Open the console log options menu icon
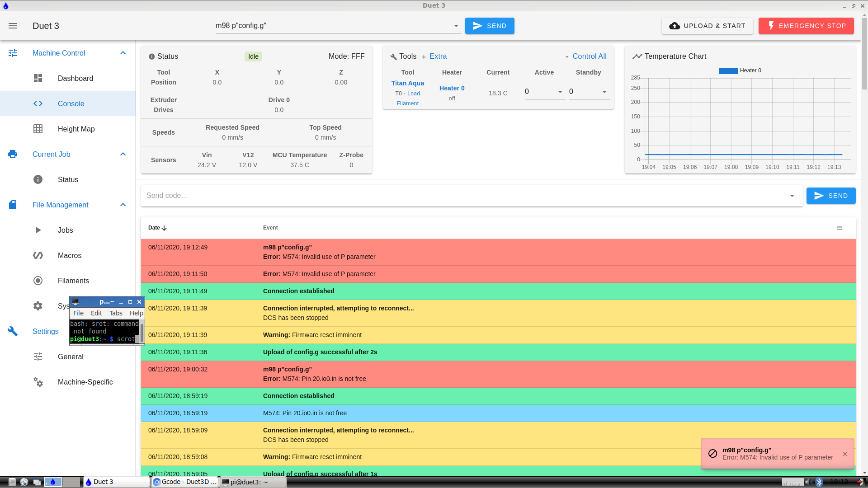Viewport: 868px width, 488px height. pos(840,228)
